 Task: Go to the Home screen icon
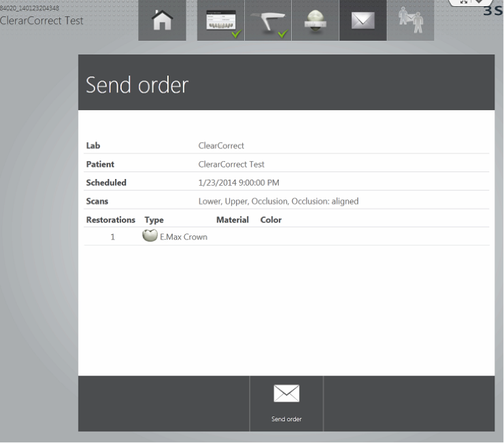(x=162, y=20)
